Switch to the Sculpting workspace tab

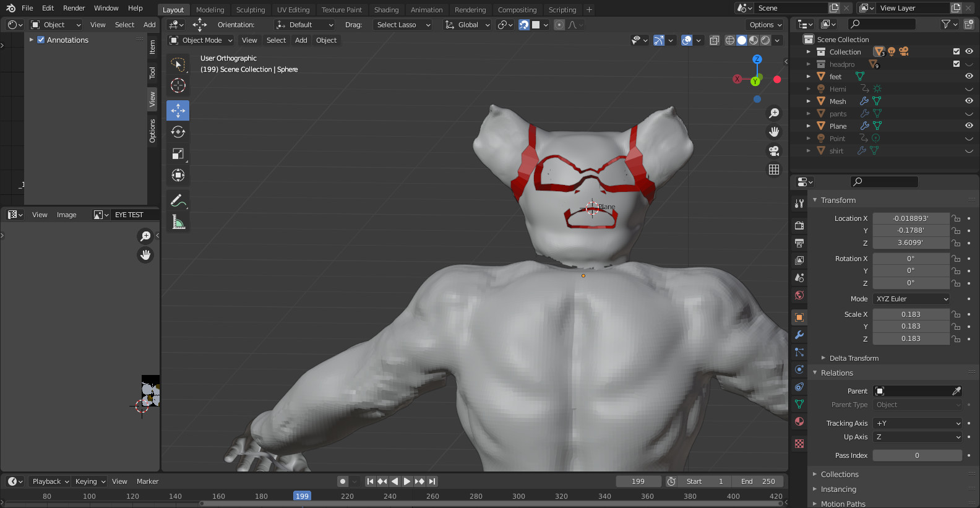[250, 10]
